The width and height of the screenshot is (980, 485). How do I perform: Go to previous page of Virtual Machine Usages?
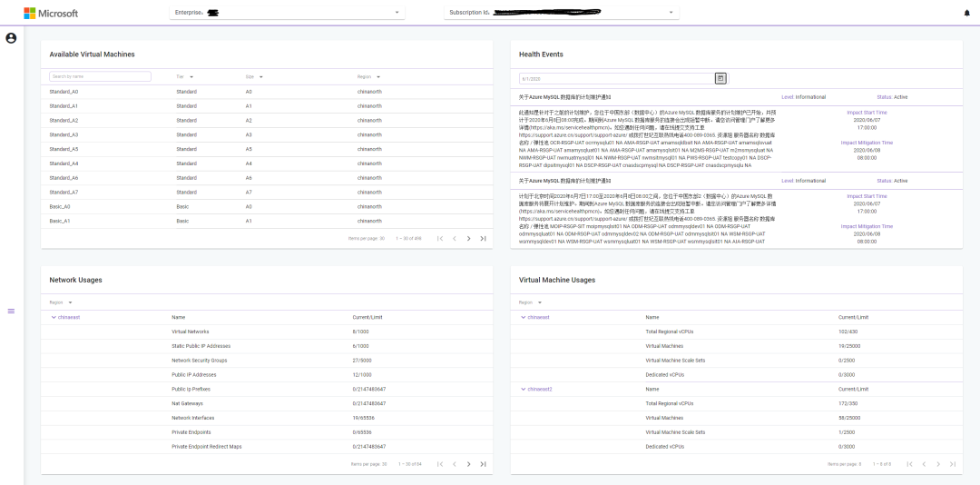click(x=924, y=464)
